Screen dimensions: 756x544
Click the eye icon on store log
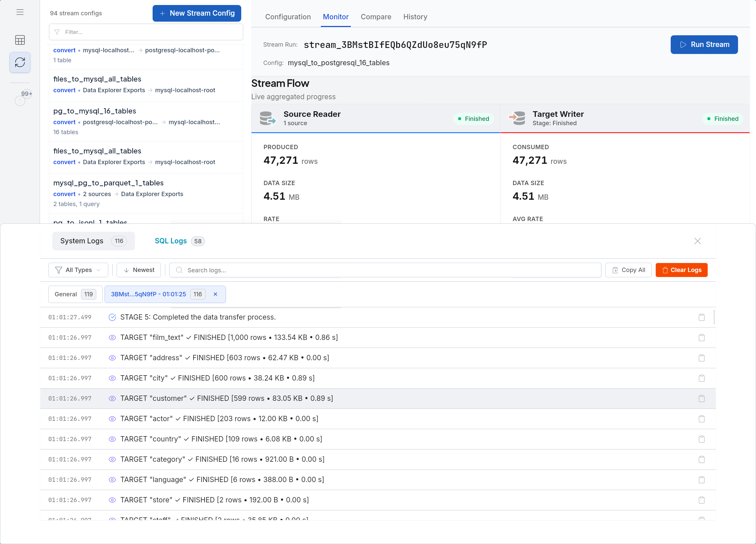coord(112,500)
